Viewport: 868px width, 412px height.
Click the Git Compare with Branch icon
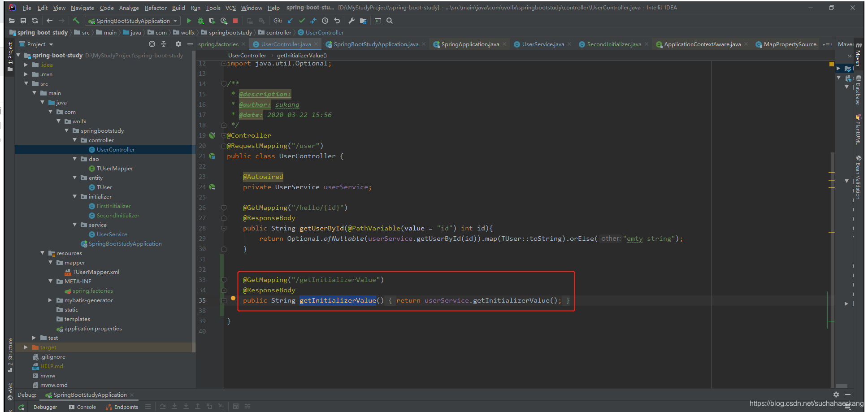click(313, 21)
